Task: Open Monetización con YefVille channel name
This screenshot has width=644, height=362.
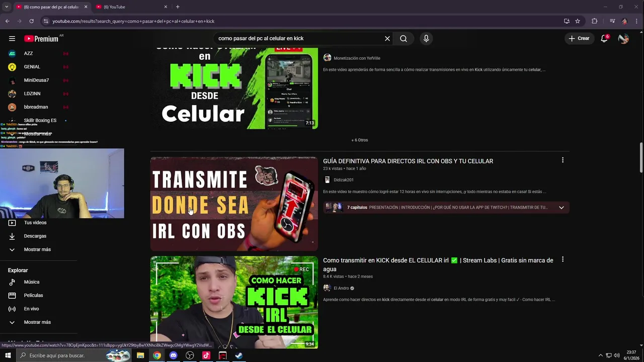Action: (x=357, y=58)
